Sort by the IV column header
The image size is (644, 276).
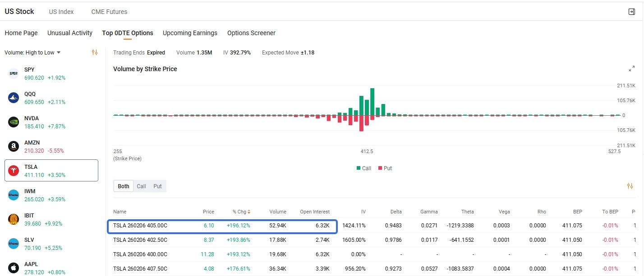click(363, 212)
